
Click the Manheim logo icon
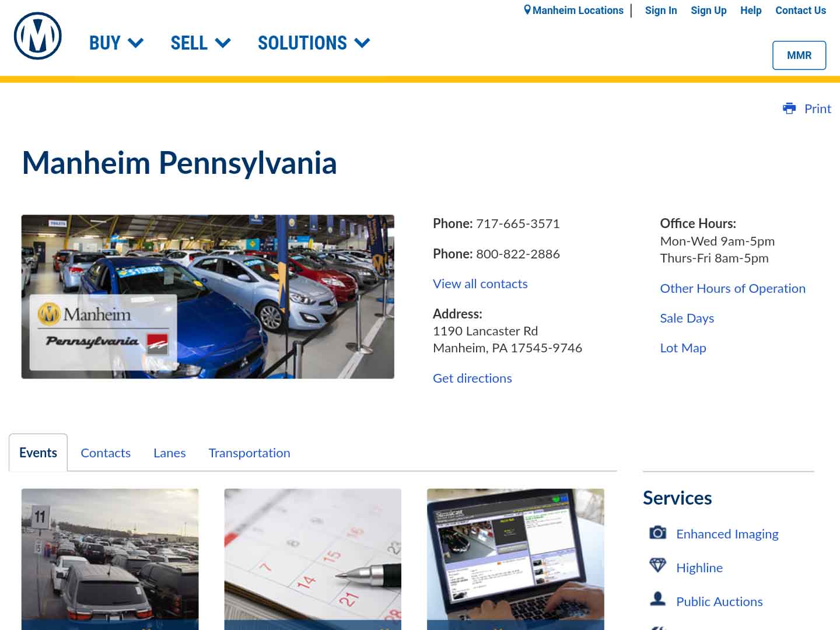(38, 36)
